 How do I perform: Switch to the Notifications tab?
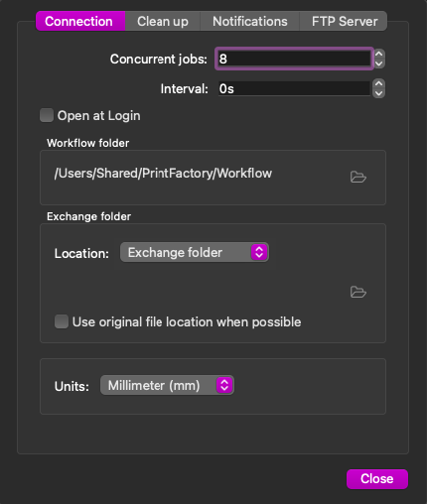tap(250, 21)
